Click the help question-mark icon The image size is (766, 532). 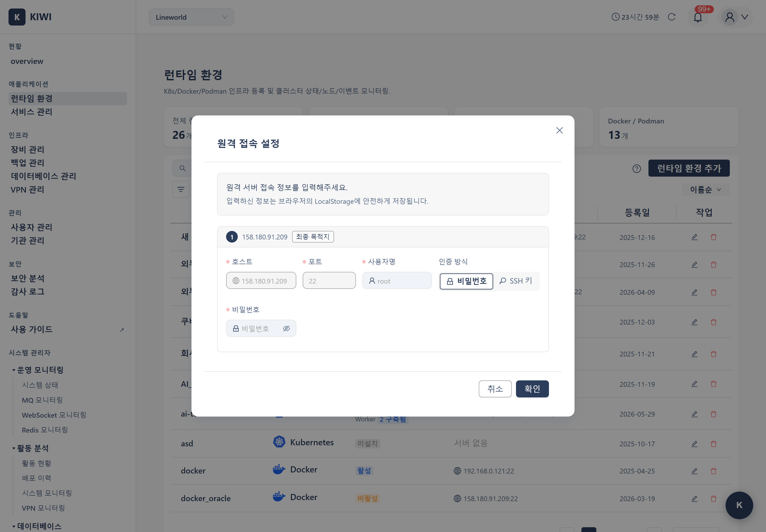pos(636,169)
